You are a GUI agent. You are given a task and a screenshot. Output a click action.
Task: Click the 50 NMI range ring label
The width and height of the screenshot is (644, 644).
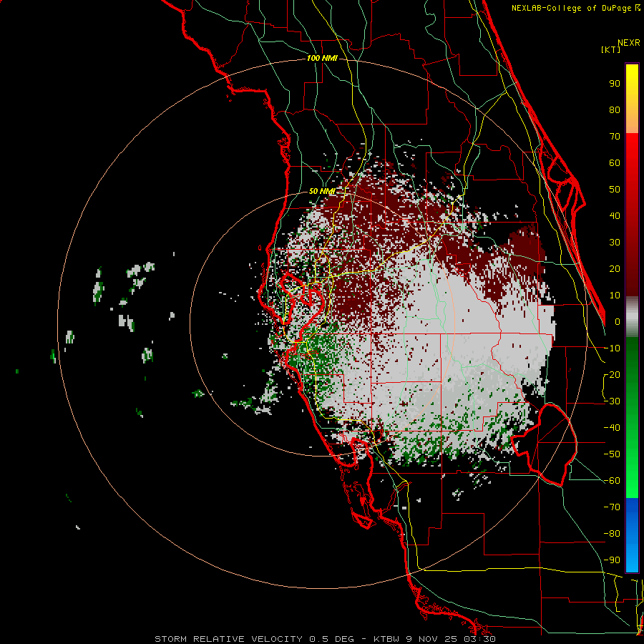(x=322, y=191)
